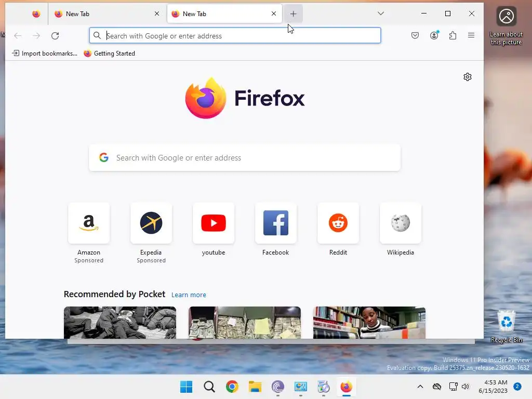
Task: Click the horizontal scrollbar below the Firefox window
Action: coord(271,342)
